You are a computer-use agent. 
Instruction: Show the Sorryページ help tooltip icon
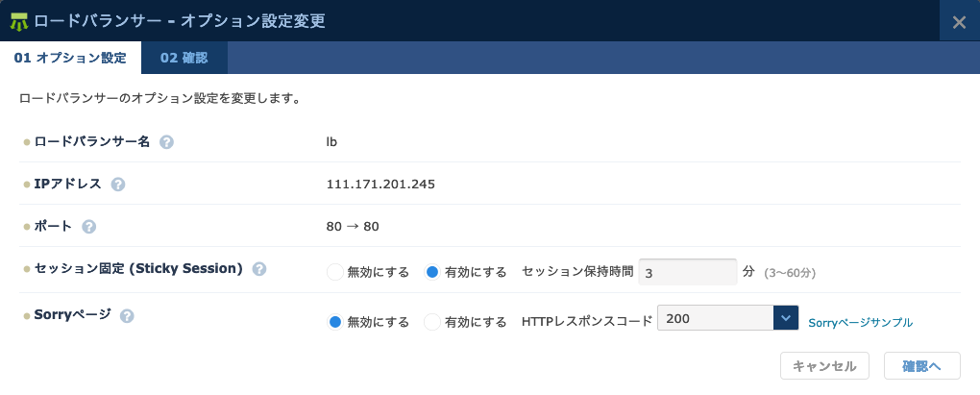(x=127, y=315)
